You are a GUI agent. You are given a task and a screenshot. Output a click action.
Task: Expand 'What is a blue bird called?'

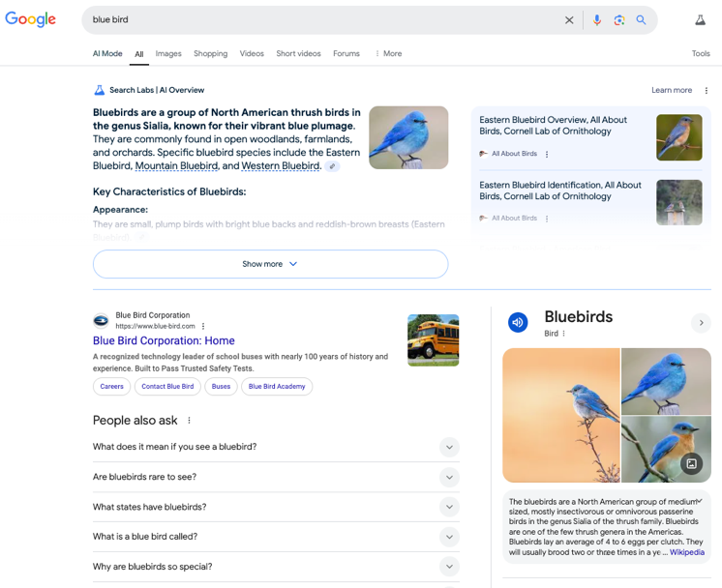coord(276,537)
